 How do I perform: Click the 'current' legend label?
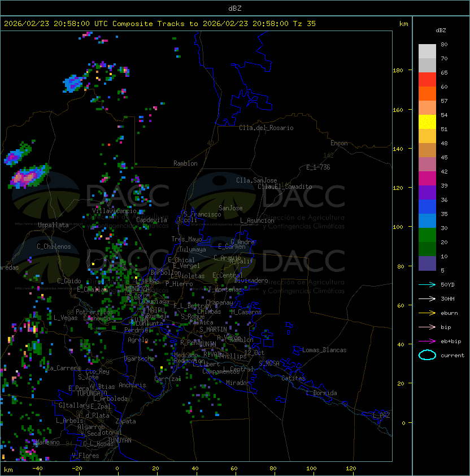click(x=452, y=356)
